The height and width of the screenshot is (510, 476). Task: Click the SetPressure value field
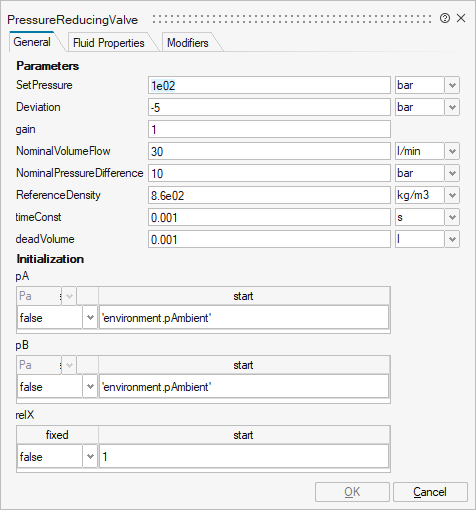[269, 85]
